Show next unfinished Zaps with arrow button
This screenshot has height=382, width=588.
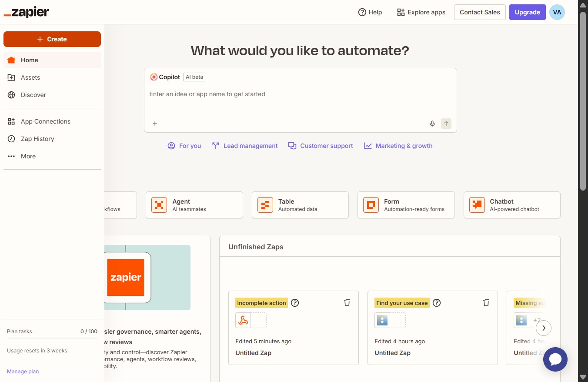(544, 328)
